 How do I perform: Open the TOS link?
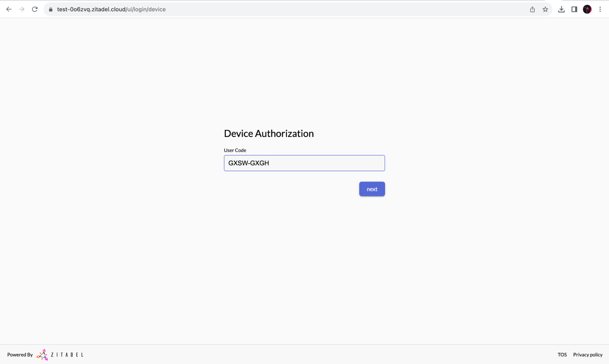[562, 355]
